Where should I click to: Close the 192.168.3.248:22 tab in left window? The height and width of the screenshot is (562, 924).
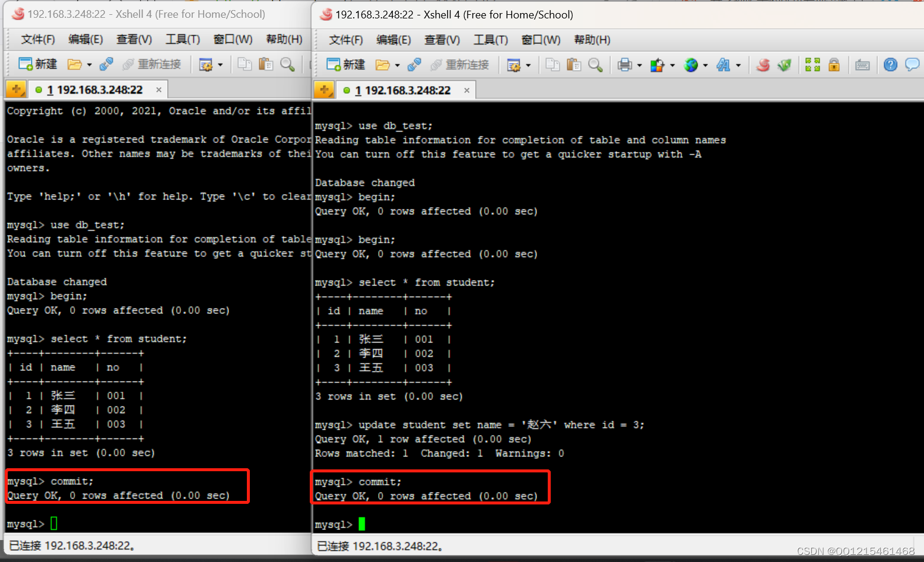pyautogui.click(x=159, y=90)
